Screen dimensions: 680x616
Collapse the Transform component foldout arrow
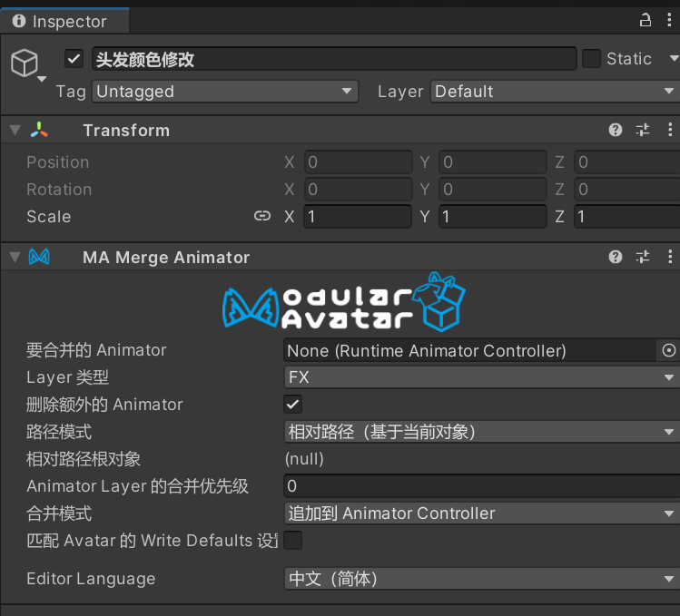coord(14,130)
